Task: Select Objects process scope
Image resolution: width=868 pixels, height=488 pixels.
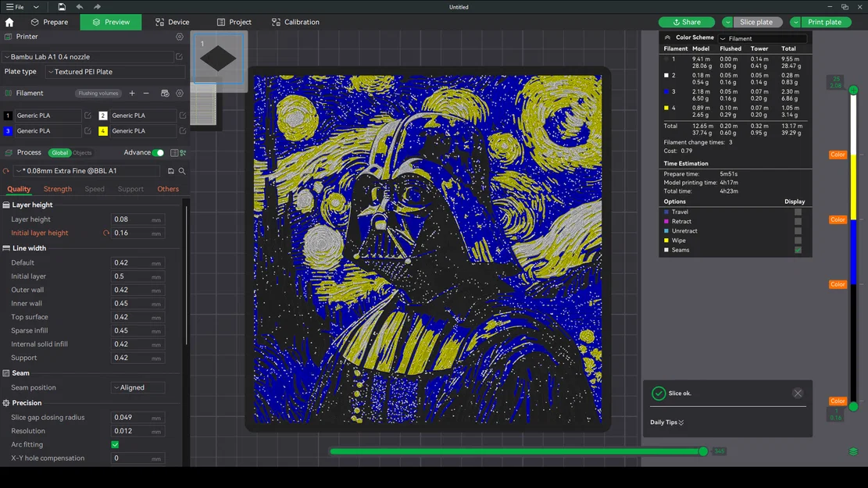Action: (83, 153)
